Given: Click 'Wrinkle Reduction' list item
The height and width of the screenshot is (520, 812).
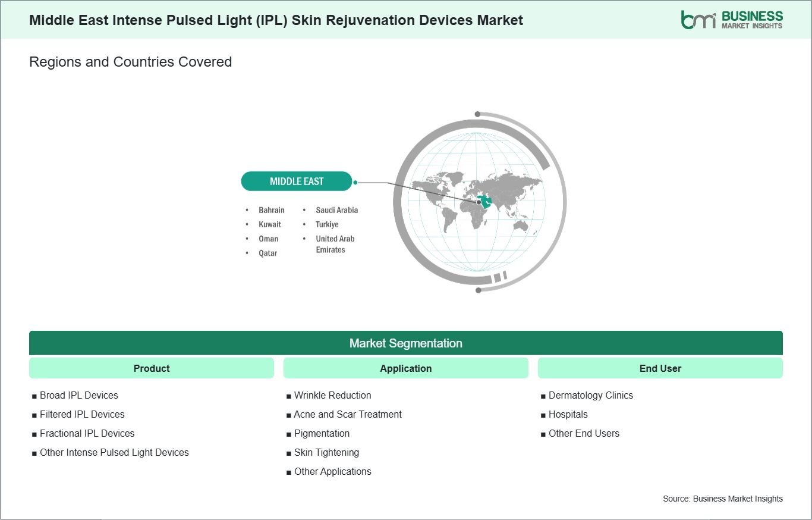Looking at the screenshot, I should tap(333, 395).
